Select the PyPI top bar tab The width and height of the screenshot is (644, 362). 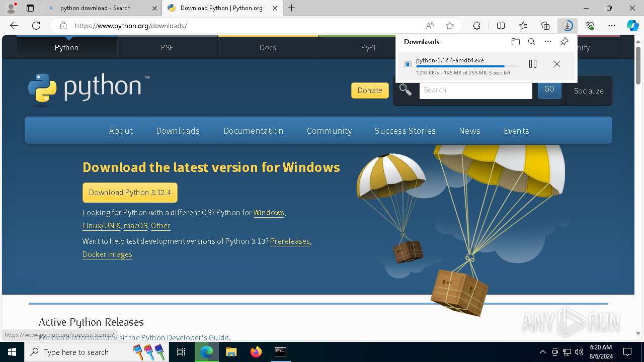coord(368,47)
